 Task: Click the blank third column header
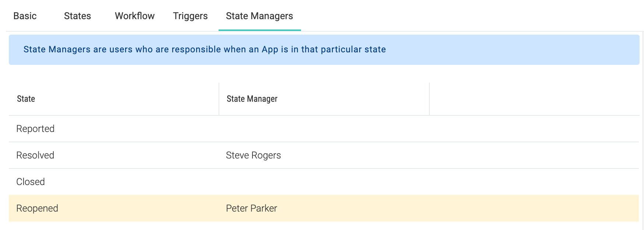534,99
